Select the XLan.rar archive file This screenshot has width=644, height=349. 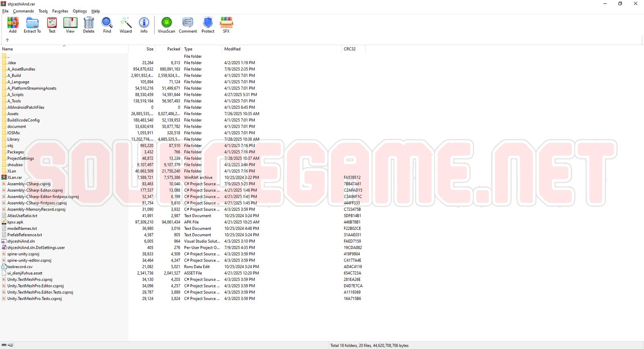pyautogui.click(x=14, y=178)
